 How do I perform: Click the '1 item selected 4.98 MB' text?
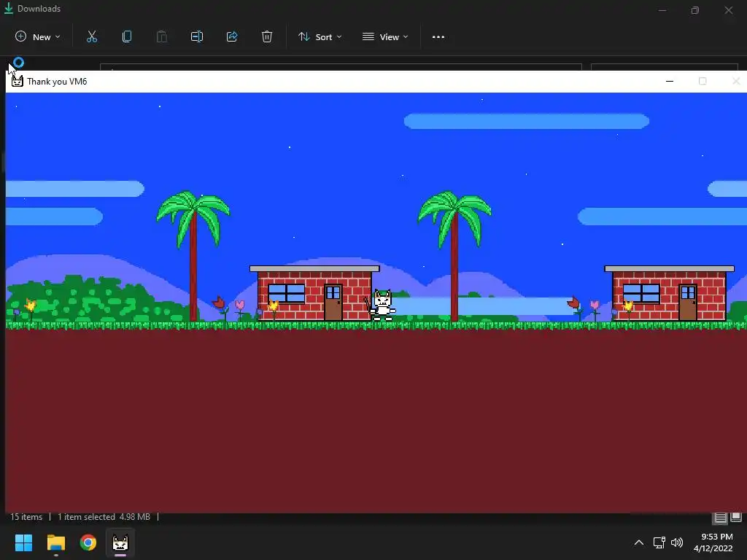click(104, 517)
